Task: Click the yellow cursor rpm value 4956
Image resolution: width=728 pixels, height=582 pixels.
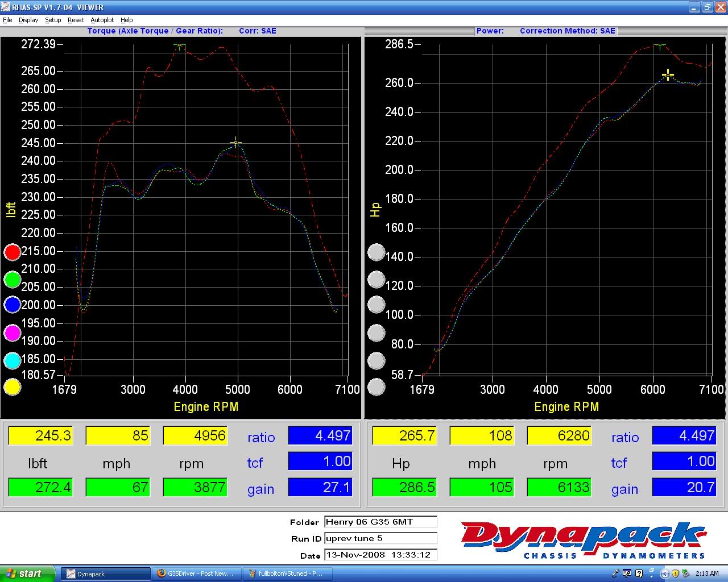Action: click(195, 436)
